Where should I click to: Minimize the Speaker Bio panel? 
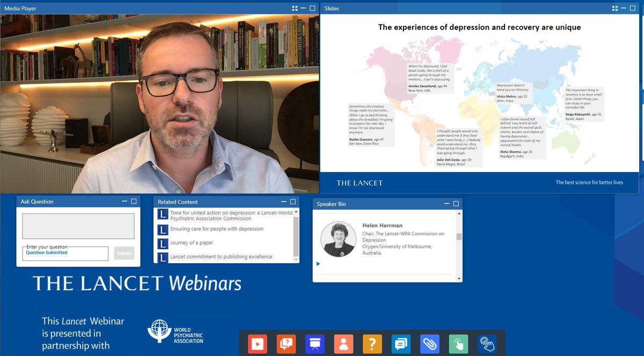click(447, 204)
